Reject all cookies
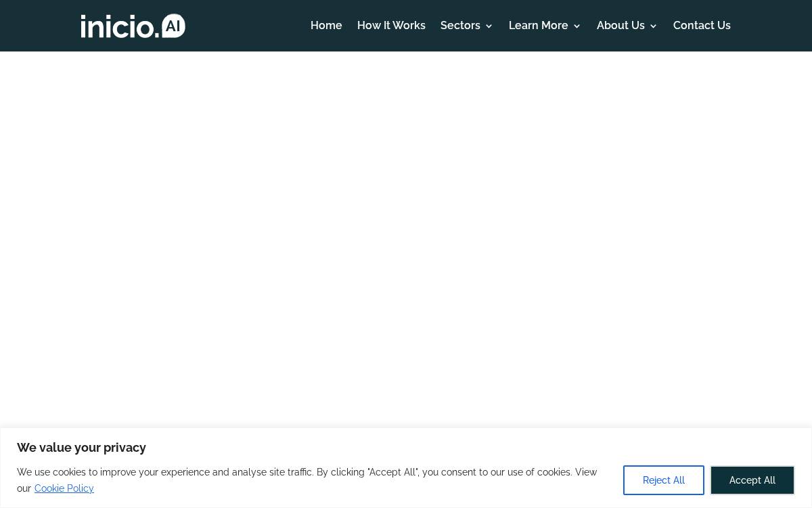This screenshot has height=508, width=812. [664, 480]
